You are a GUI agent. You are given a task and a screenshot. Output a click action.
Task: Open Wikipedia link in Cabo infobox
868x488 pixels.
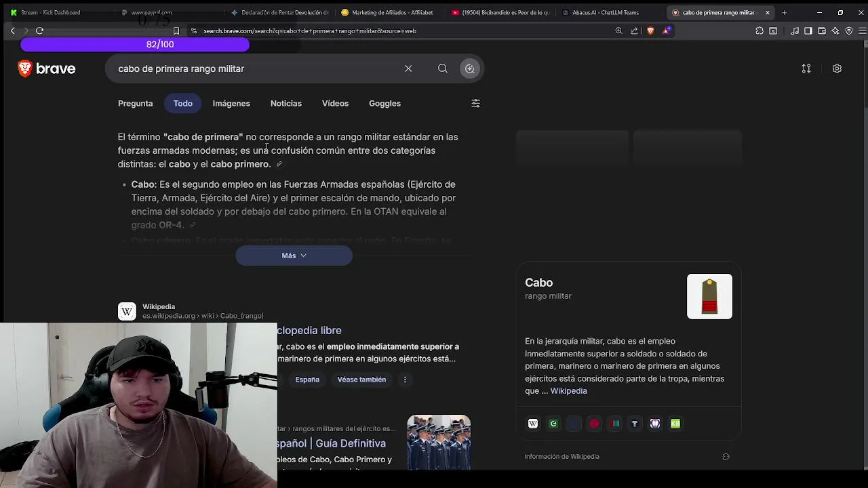click(568, 391)
